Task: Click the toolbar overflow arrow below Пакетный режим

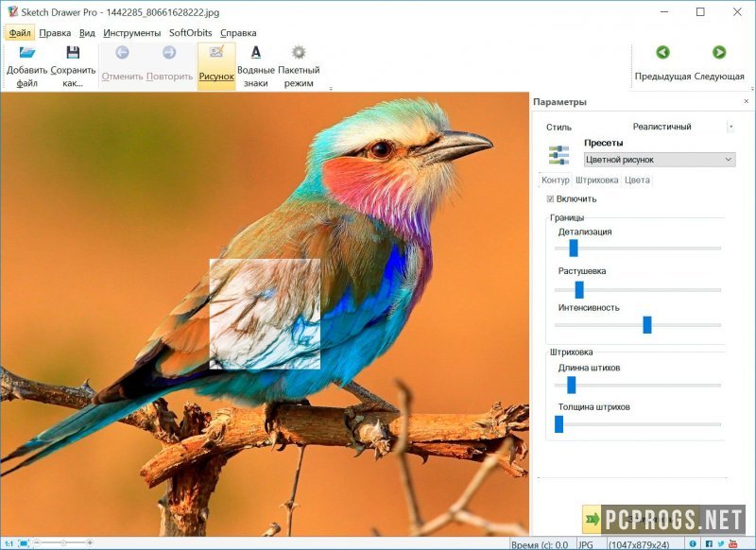Action: point(331,88)
